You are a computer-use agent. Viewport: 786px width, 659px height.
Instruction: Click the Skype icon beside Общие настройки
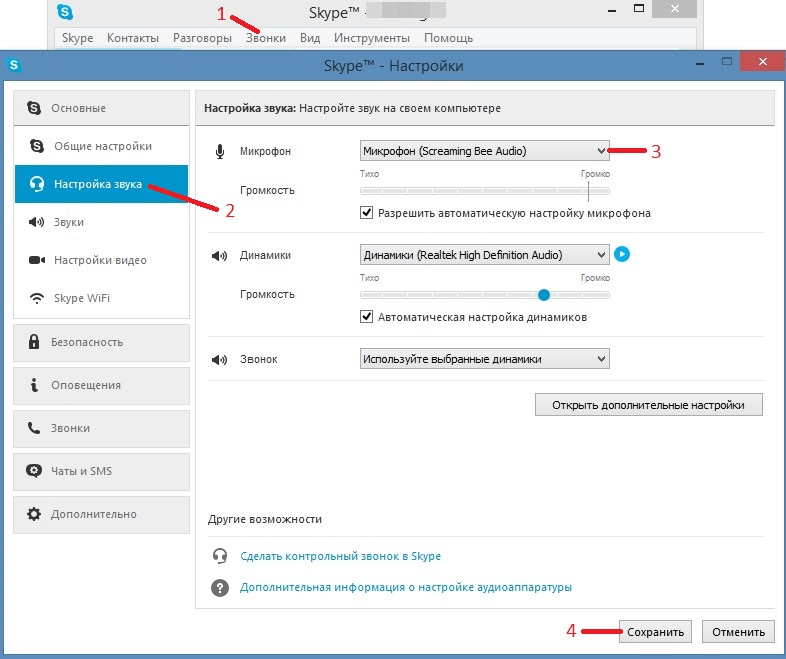[37, 146]
